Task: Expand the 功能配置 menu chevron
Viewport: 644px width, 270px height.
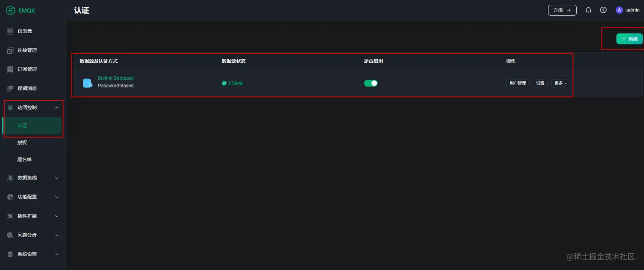Action: tap(57, 197)
